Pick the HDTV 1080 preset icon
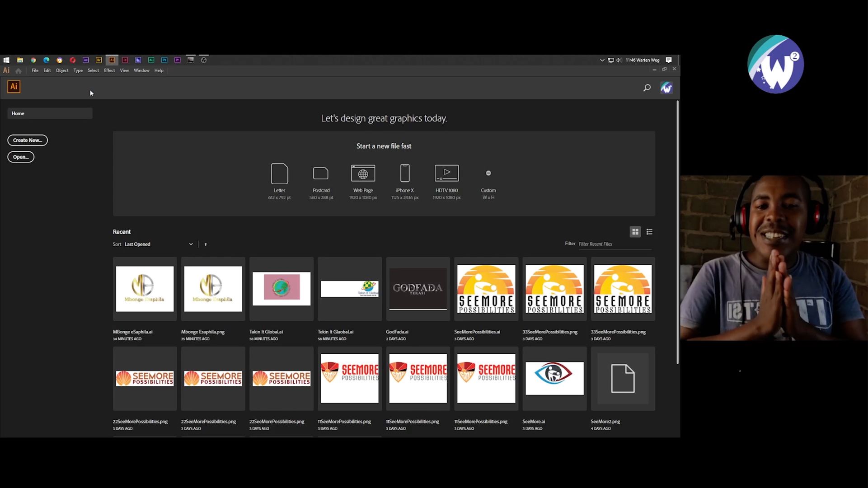The width and height of the screenshot is (868, 488). [446, 174]
